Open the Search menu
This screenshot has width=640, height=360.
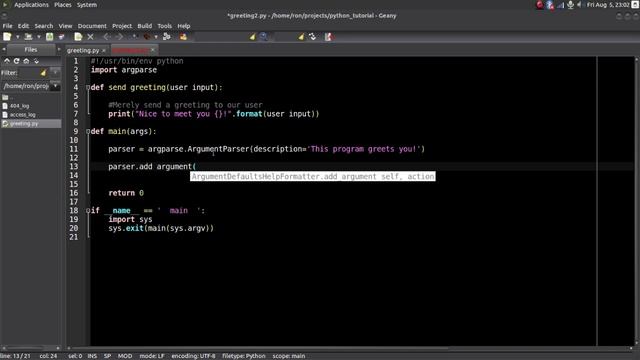pyautogui.click(x=44, y=26)
